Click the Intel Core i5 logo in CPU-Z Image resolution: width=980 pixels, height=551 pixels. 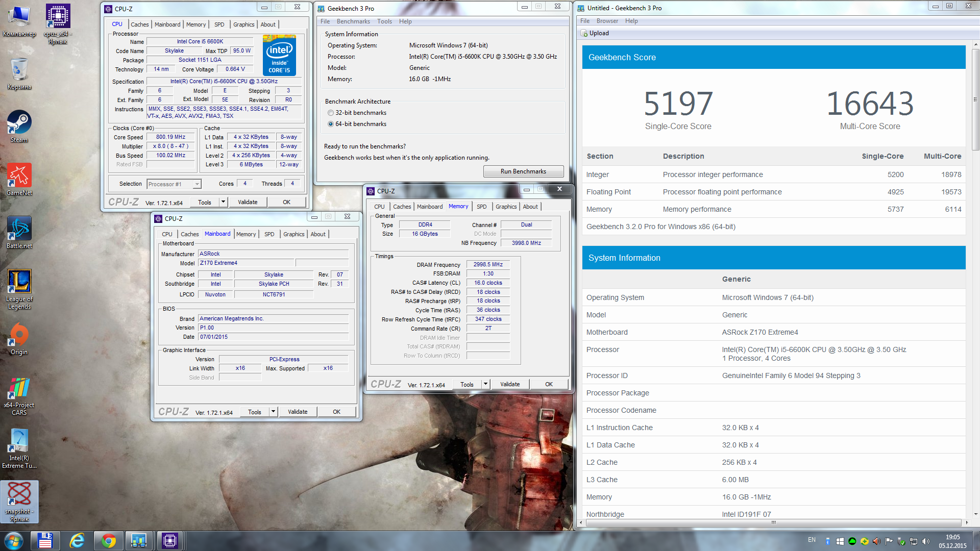(x=279, y=55)
